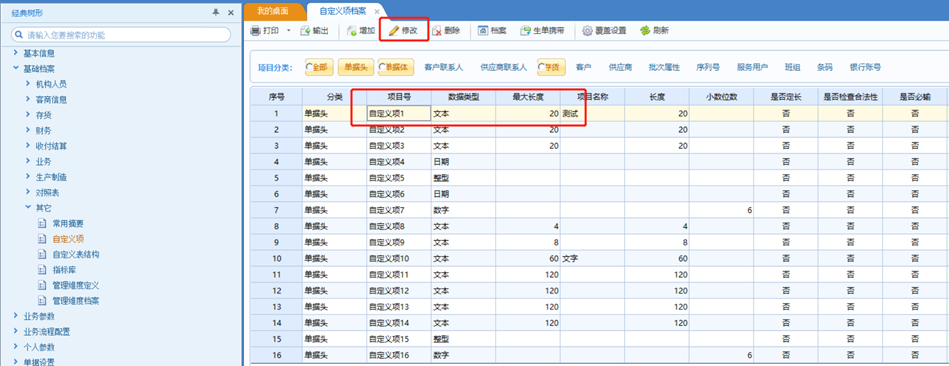The image size is (949, 366).
Task: Expand the 存货 tree node
Action: point(28,115)
